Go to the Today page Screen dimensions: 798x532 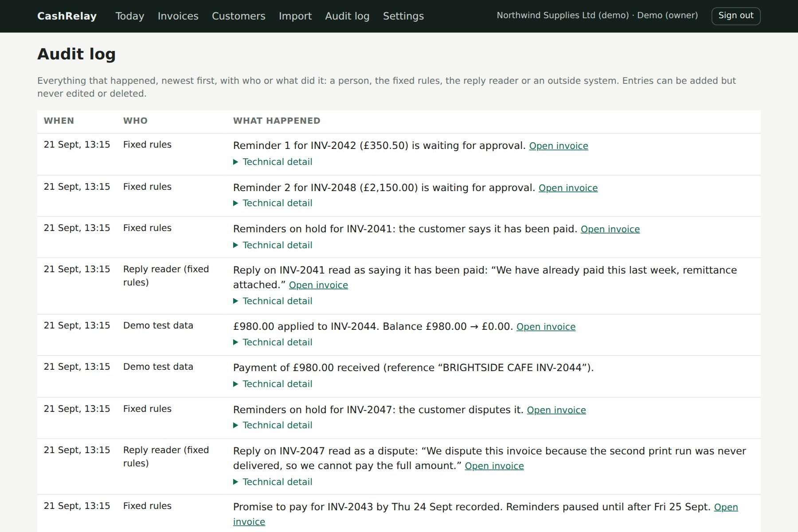click(x=130, y=16)
